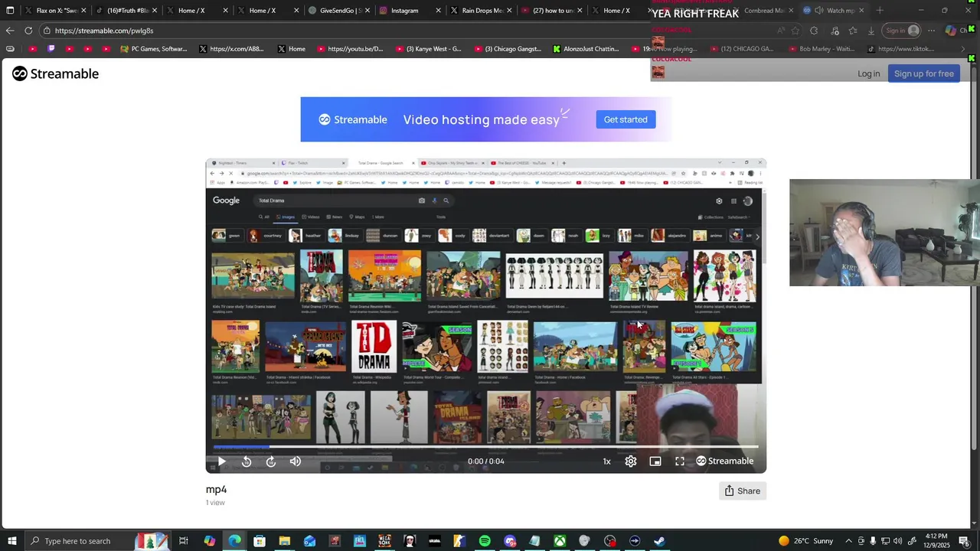Skip the video forward 10 seconds

point(271,461)
